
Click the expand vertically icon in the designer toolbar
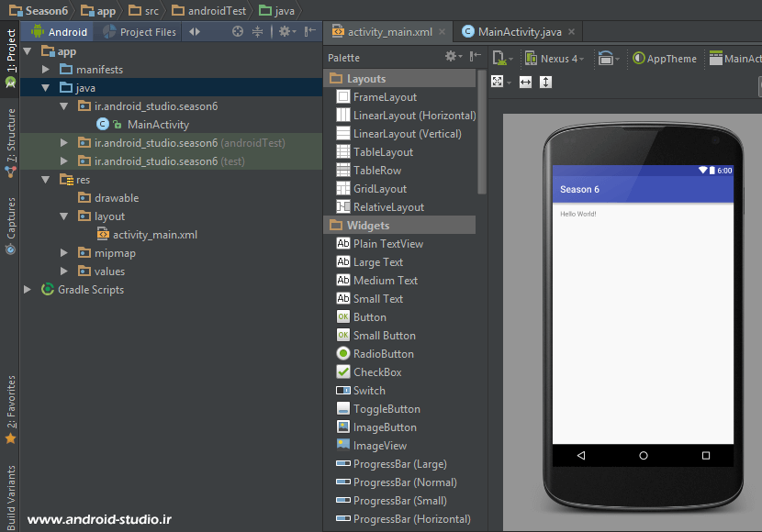545,82
